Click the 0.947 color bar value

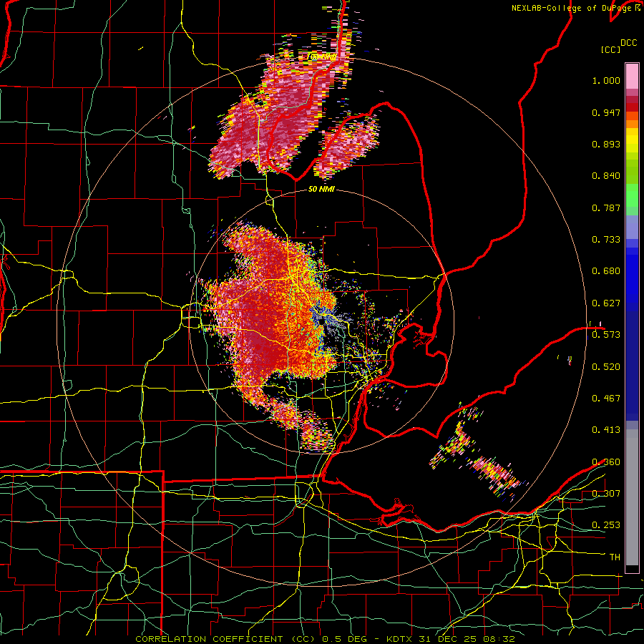(606, 112)
